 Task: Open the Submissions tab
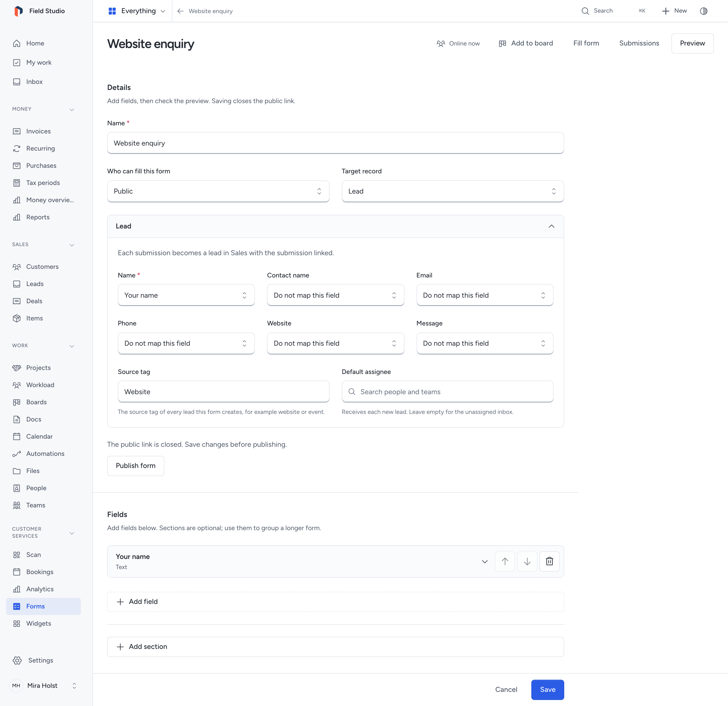[639, 43]
